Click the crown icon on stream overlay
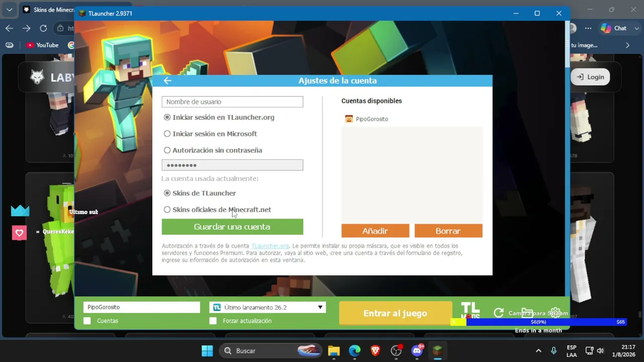 point(20,211)
